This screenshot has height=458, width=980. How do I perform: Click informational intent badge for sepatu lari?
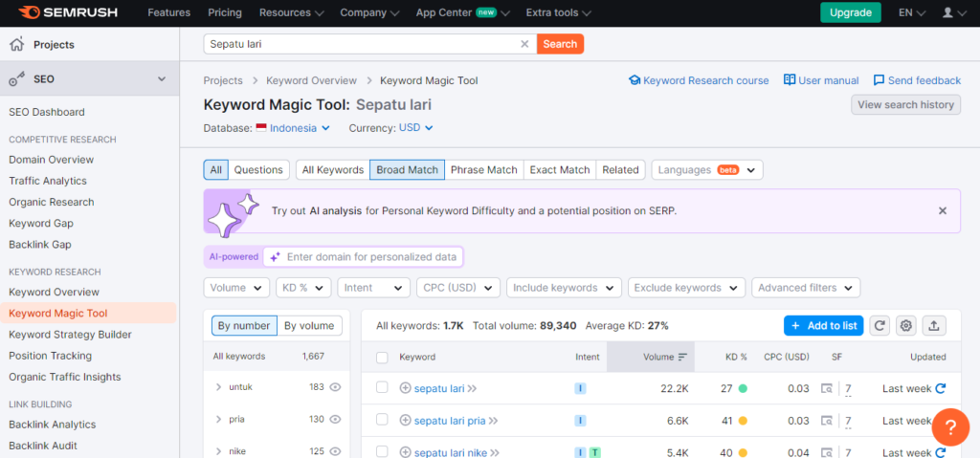click(580, 388)
